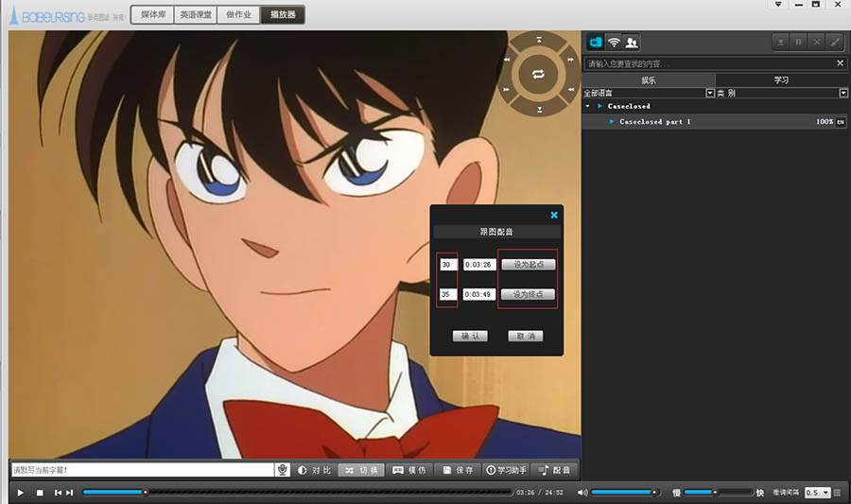Click the loop repeat center button on the dial

pos(538,75)
